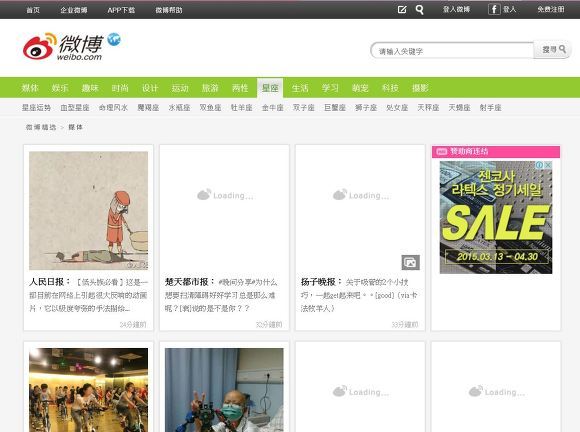Click the loading image in 楚天都市报 card

point(225,195)
